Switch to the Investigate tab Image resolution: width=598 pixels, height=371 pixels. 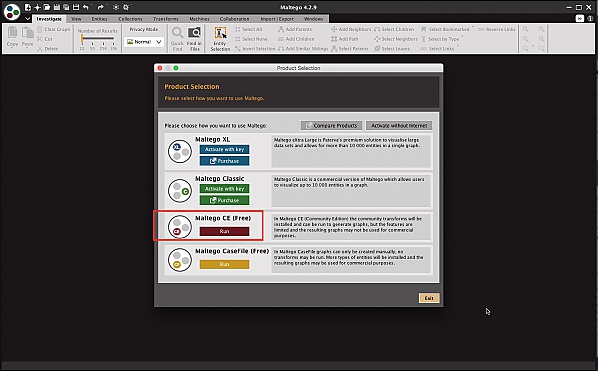point(49,19)
